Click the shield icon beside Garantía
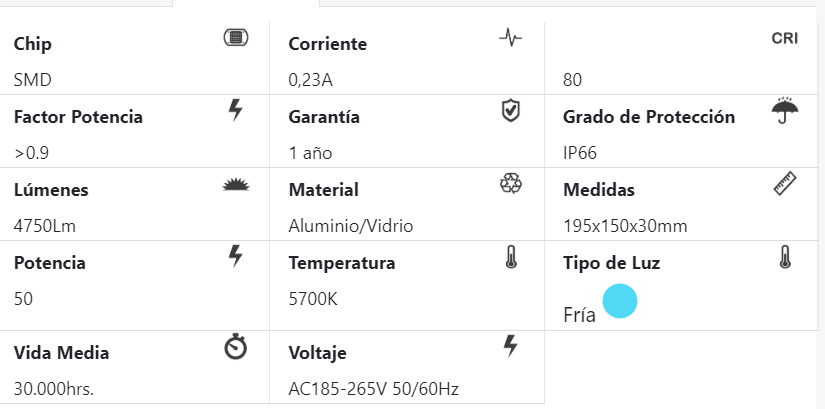825x409 pixels. pyautogui.click(x=510, y=110)
